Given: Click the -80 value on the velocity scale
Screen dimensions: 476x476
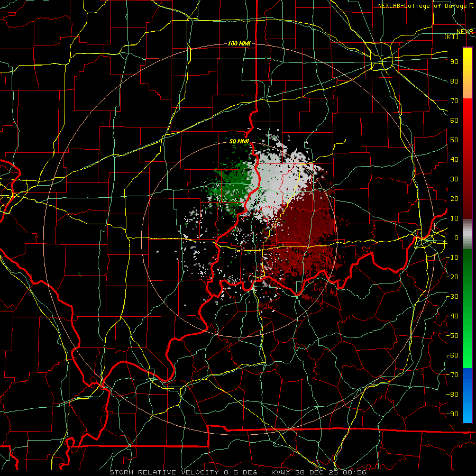Looking at the screenshot, I should click(453, 395).
